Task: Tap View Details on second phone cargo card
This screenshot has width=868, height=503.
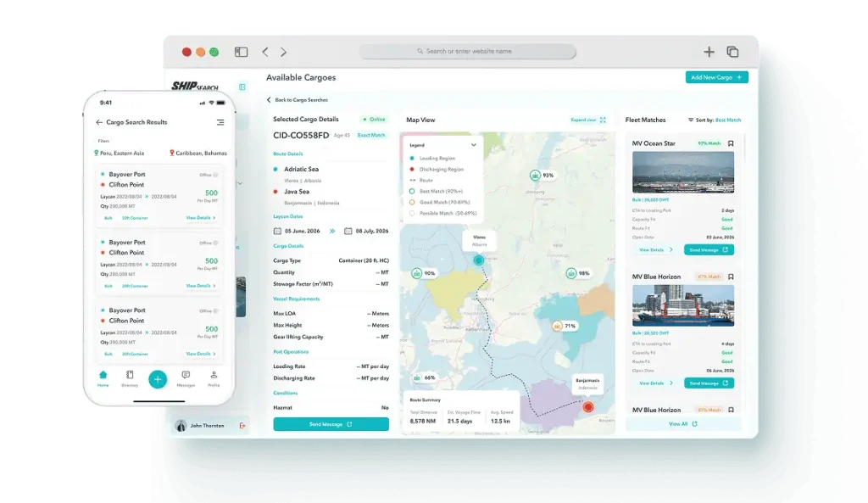Action: coord(201,286)
